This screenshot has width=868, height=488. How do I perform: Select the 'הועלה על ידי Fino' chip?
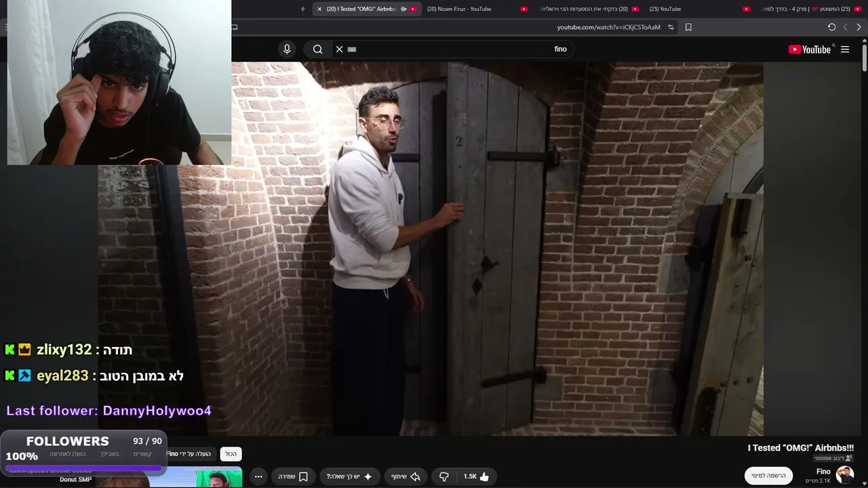[189, 454]
